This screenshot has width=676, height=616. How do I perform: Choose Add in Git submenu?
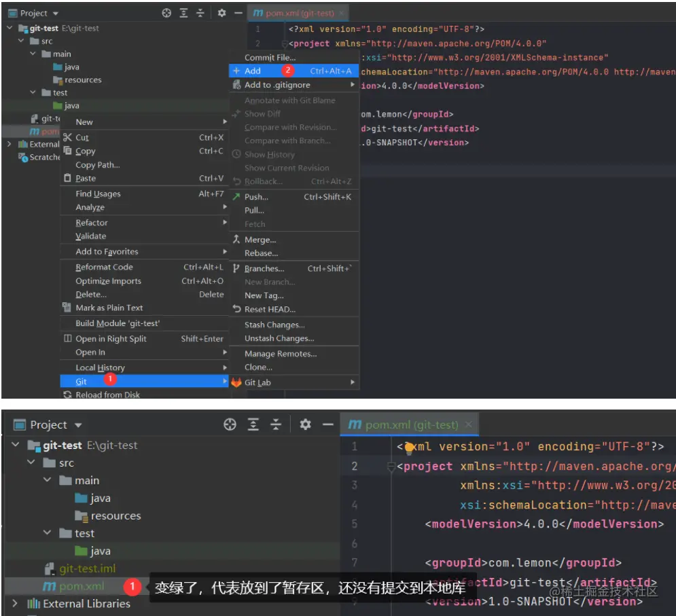point(294,71)
